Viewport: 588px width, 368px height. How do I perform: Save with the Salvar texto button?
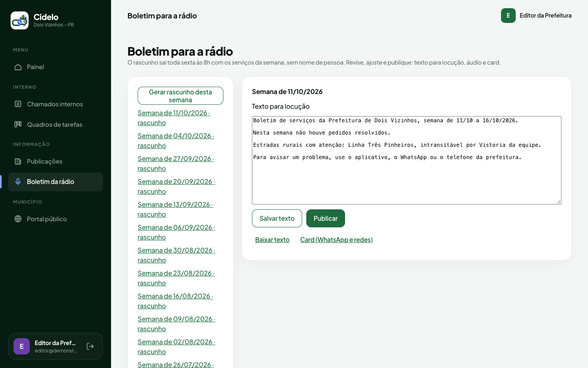(x=277, y=218)
